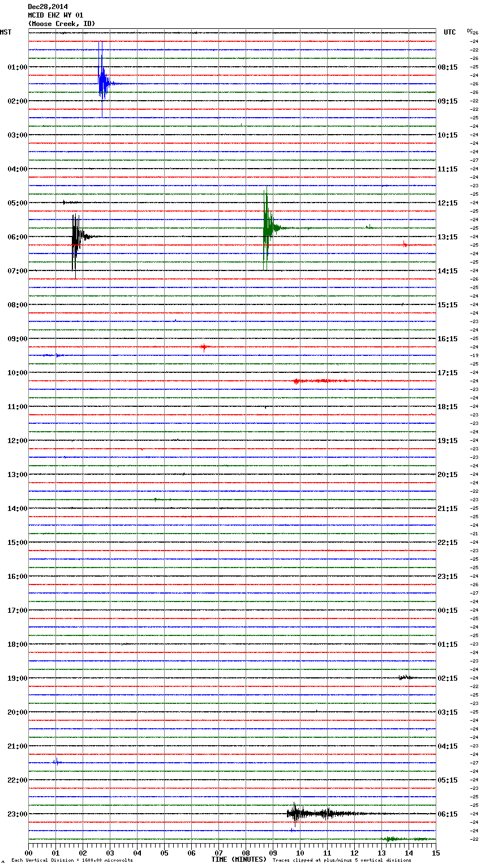The width and height of the screenshot is (481, 868).
Task: Click the '22:15' UTC time label
Action: tap(448, 542)
